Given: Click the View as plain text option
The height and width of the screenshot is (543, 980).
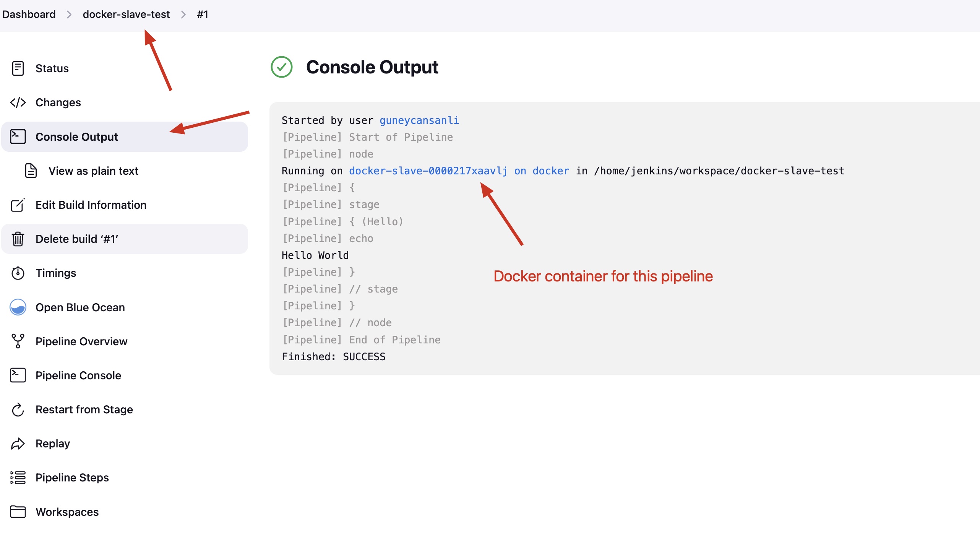Looking at the screenshot, I should (93, 170).
